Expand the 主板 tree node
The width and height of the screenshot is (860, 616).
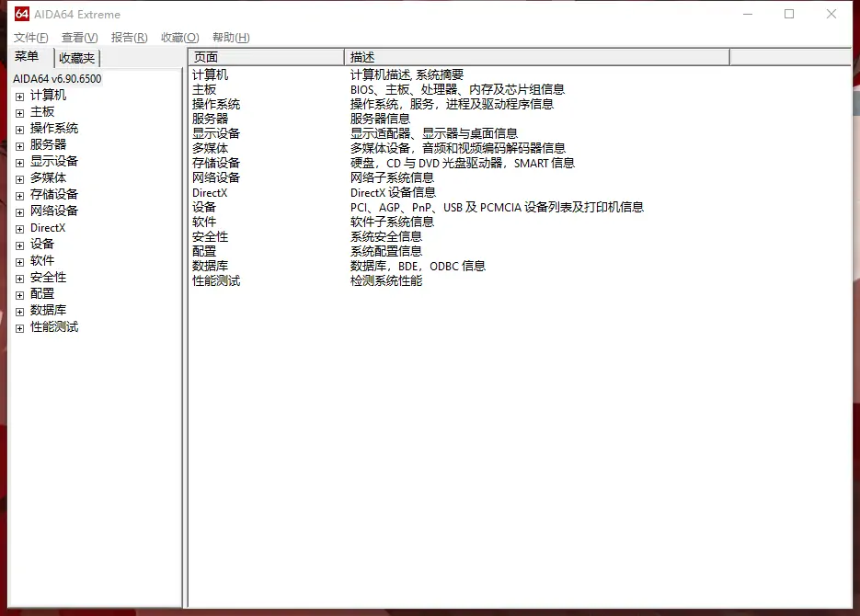point(19,111)
